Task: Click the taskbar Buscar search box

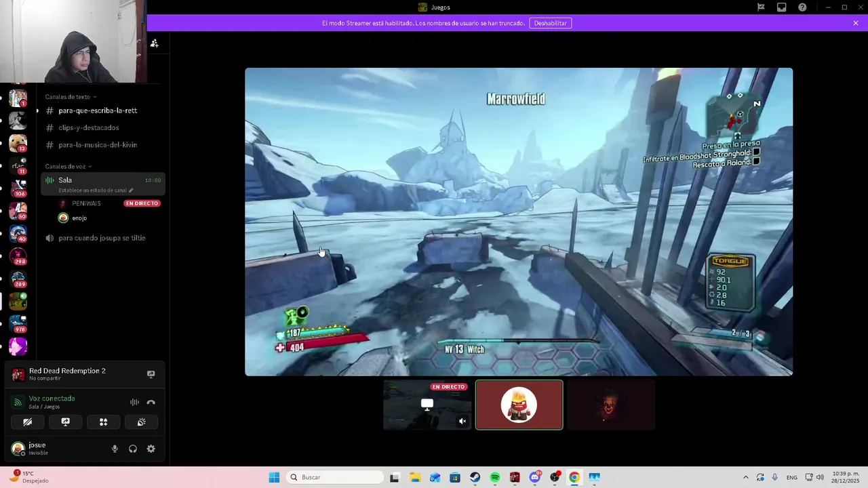Action: [x=335, y=477]
